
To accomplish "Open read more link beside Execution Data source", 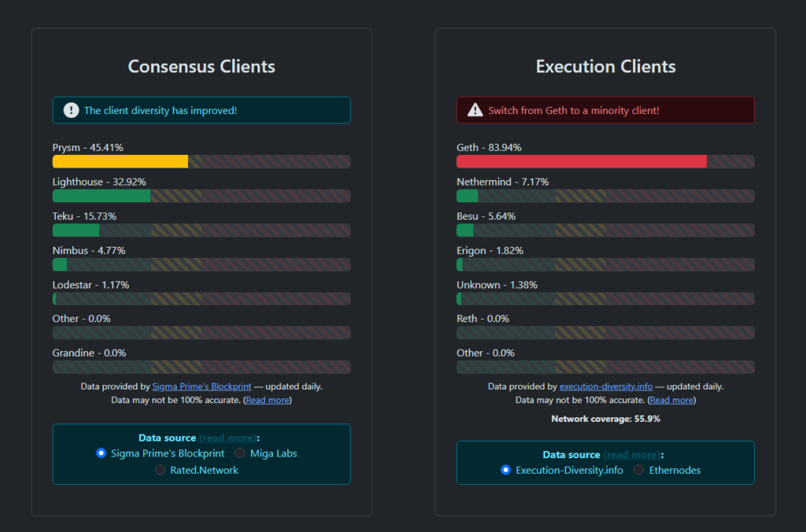I will [632, 455].
